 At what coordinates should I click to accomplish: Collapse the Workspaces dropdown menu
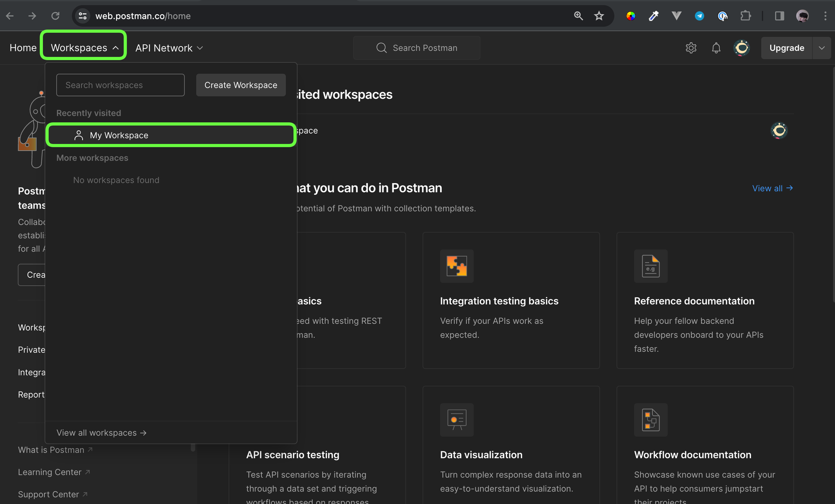click(84, 48)
